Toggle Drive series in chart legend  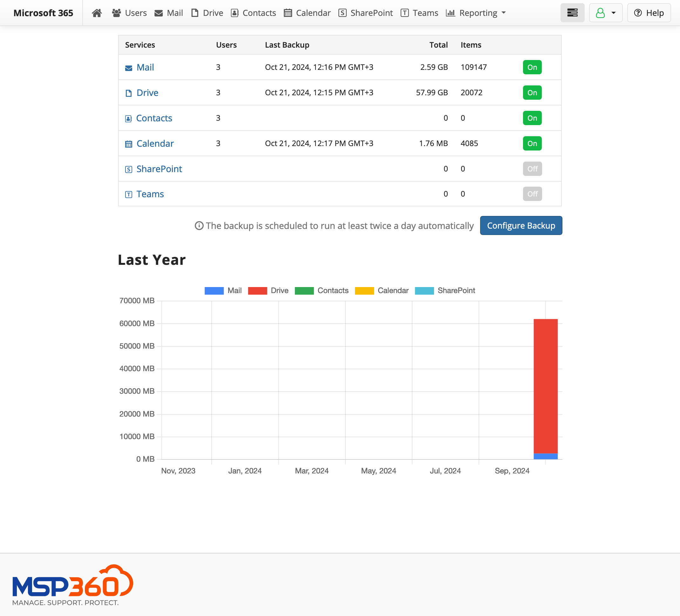pos(268,291)
